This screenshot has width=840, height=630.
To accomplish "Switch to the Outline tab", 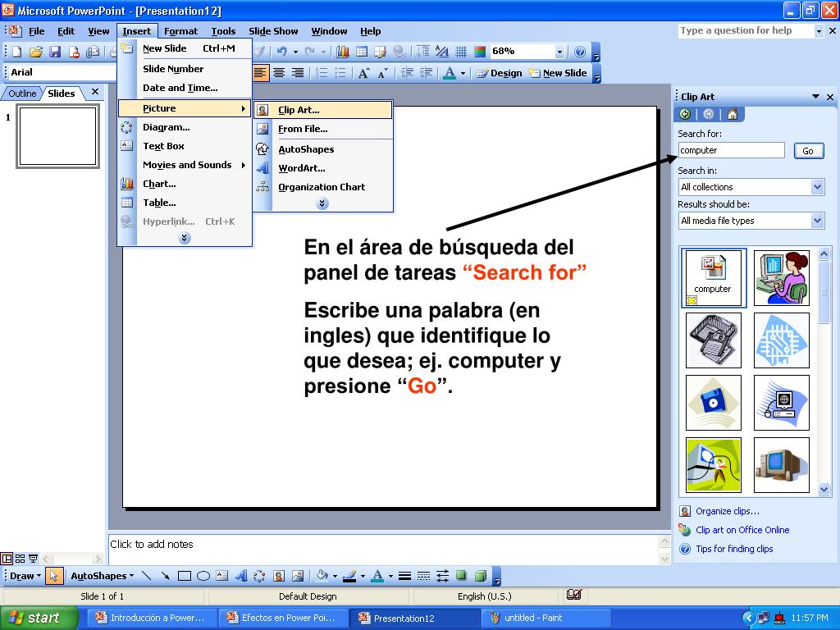I will click(22, 94).
